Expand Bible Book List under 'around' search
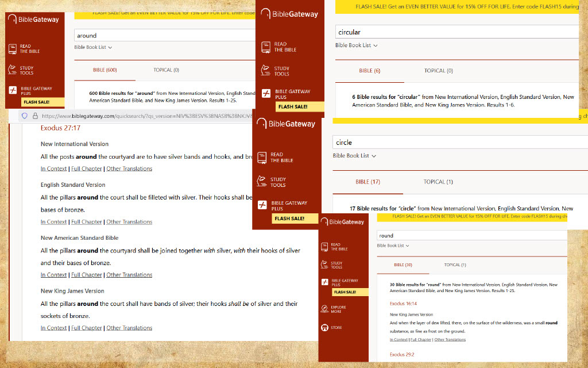Viewport: 588px width, 368px height. pos(93,47)
